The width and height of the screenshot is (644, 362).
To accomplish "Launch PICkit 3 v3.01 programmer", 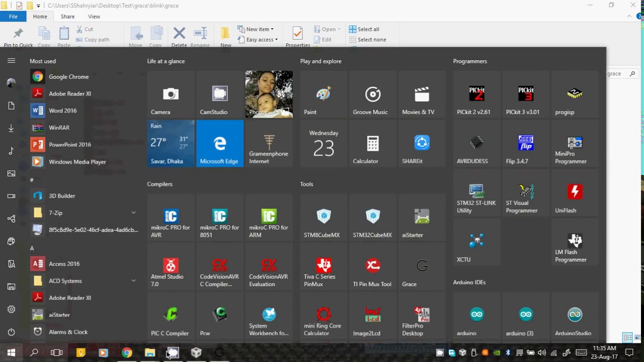I will [526, 94].
